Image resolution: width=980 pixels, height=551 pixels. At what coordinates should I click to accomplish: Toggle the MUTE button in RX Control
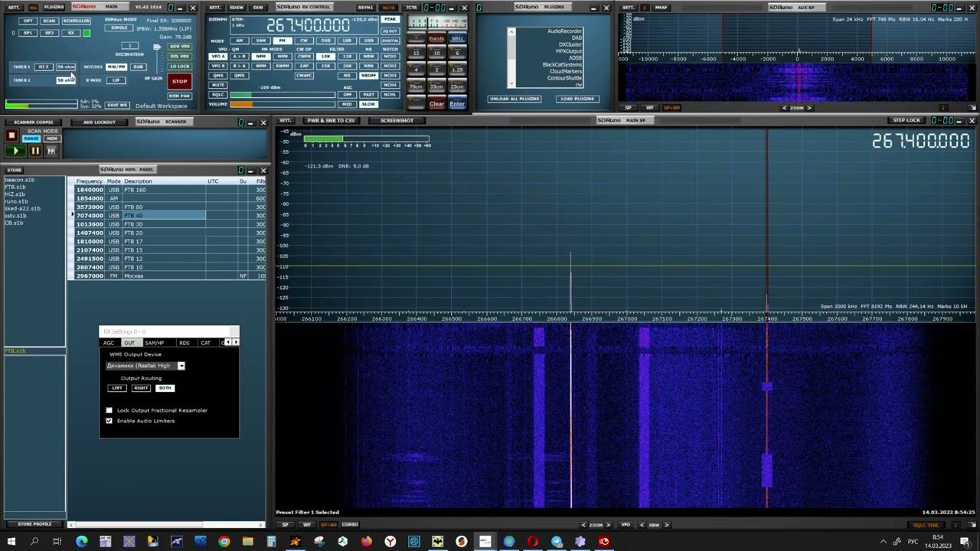pos(218,85)
